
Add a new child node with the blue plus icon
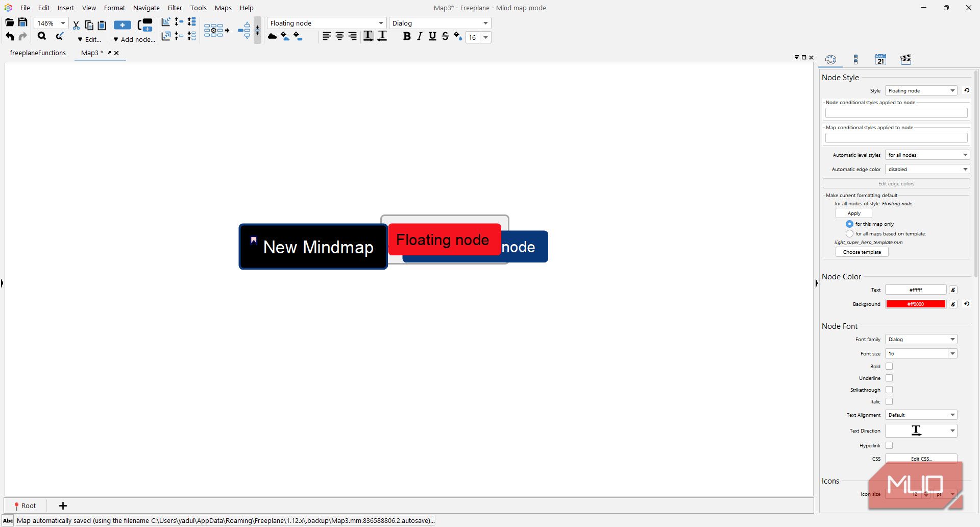[122, 25]
